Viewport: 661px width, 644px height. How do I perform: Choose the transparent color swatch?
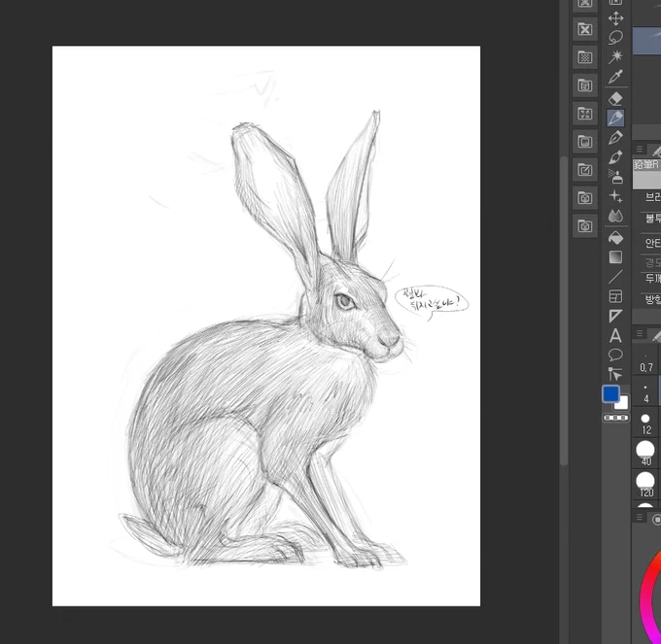pyautogui.click(x=615, y=418)
